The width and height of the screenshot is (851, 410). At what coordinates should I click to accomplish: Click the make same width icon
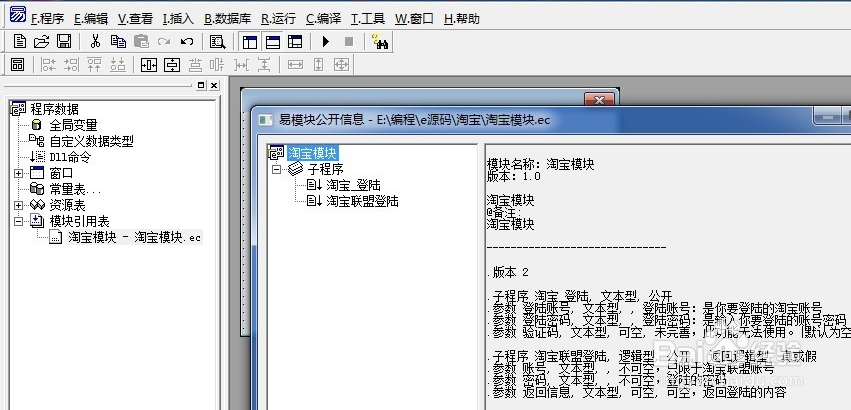295,65
